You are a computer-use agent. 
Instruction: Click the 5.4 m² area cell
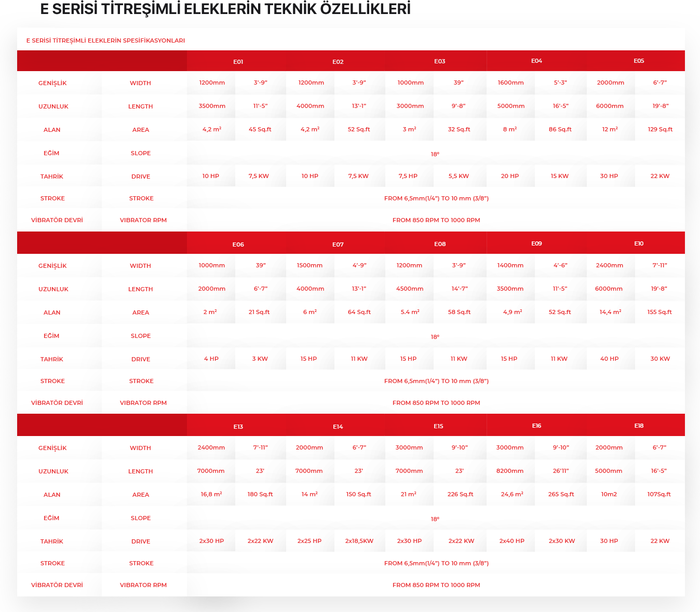[410, 312]
